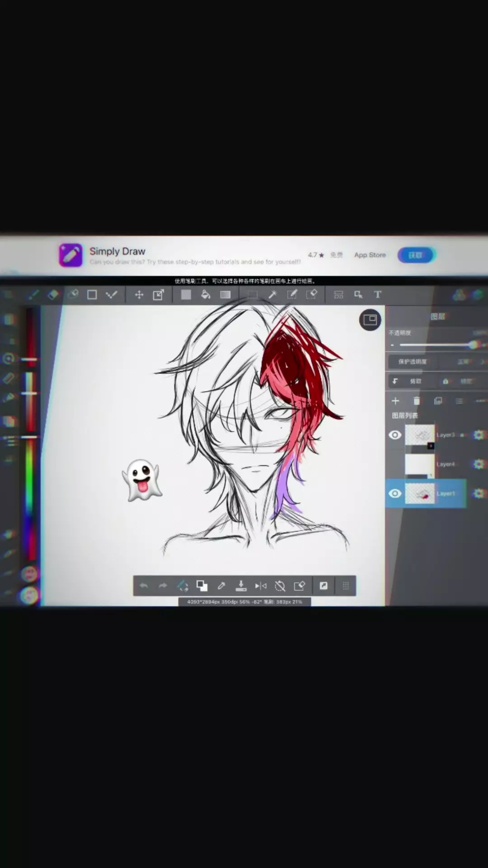This screenshot has height=868, width=488.
Task: Click the Undo arrow in bottom toolbar
Action: point(144,586)
